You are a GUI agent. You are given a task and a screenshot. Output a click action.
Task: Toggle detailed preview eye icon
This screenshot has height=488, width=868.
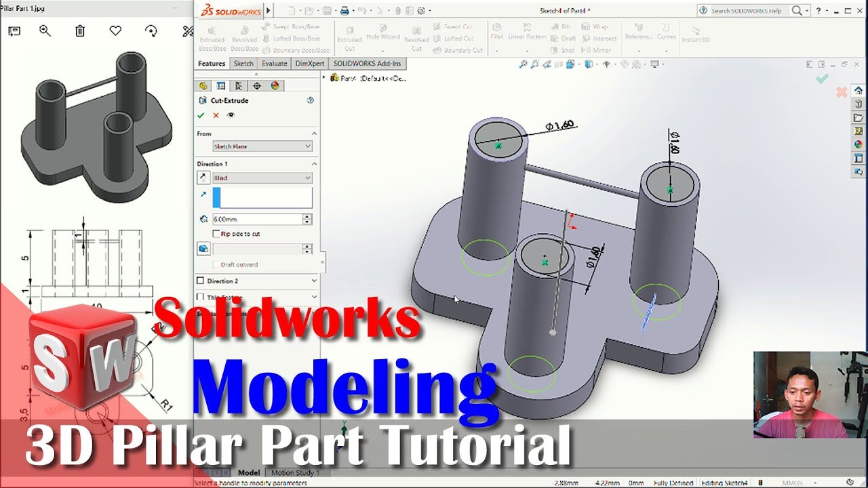[231, 115]
